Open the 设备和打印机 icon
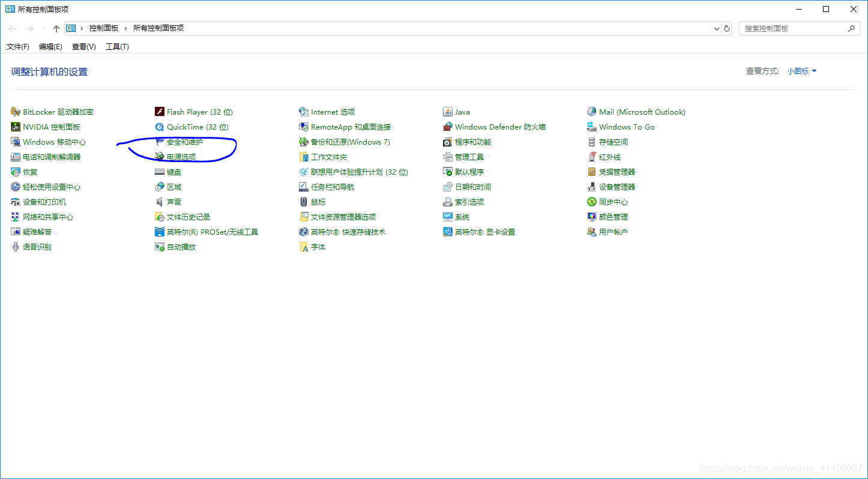 point(16,202)
